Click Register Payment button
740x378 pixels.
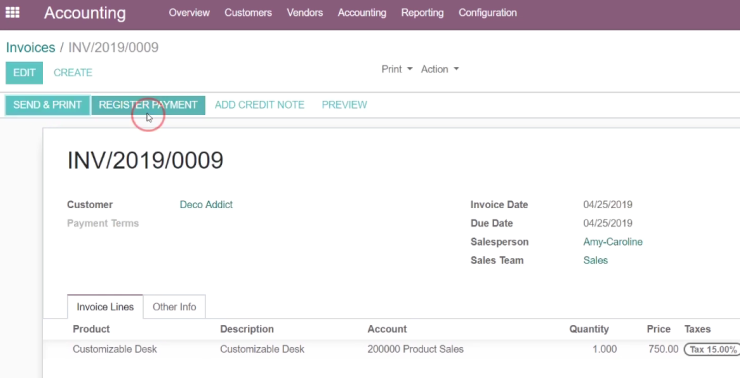click(x=148, y=105)
